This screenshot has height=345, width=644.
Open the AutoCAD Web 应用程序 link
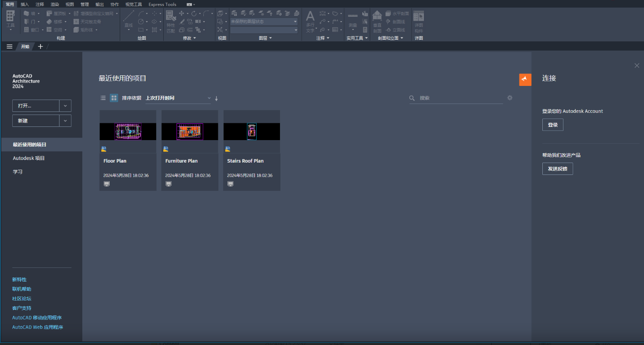(38, 327)
